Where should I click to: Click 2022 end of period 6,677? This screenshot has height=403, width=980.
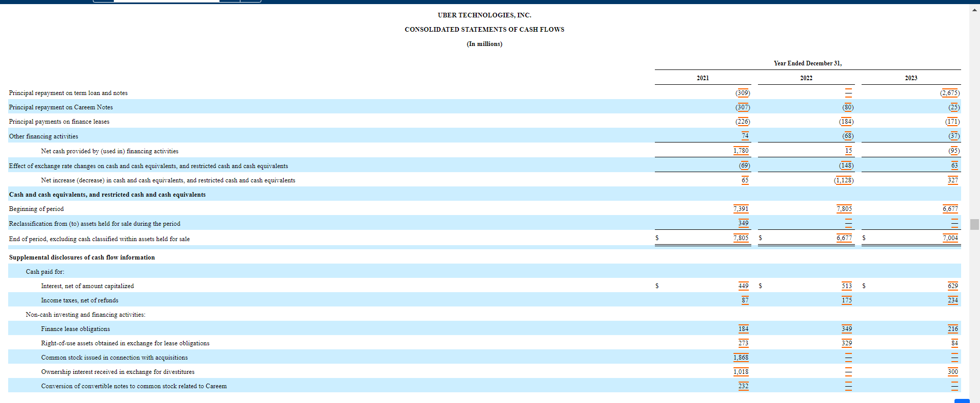pos(844,238)
